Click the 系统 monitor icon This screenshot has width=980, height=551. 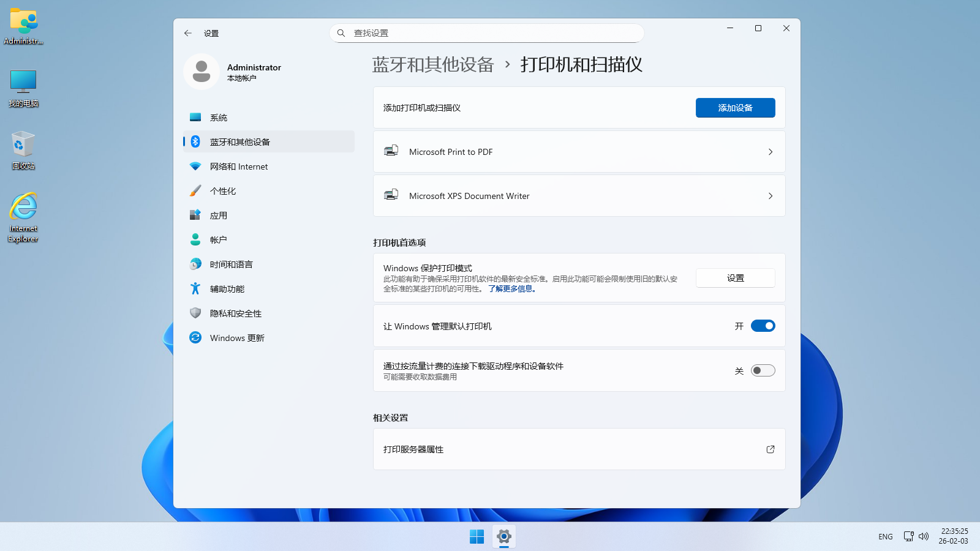click(x=195, y=117)
